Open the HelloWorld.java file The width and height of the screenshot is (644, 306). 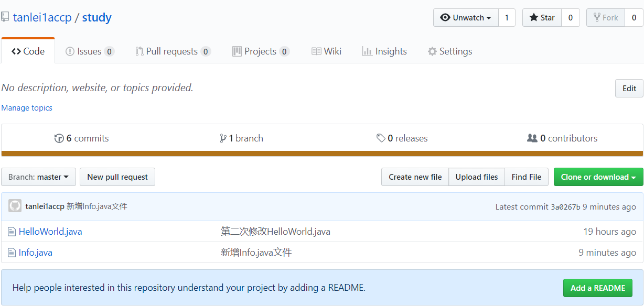(x=50, y=232)
